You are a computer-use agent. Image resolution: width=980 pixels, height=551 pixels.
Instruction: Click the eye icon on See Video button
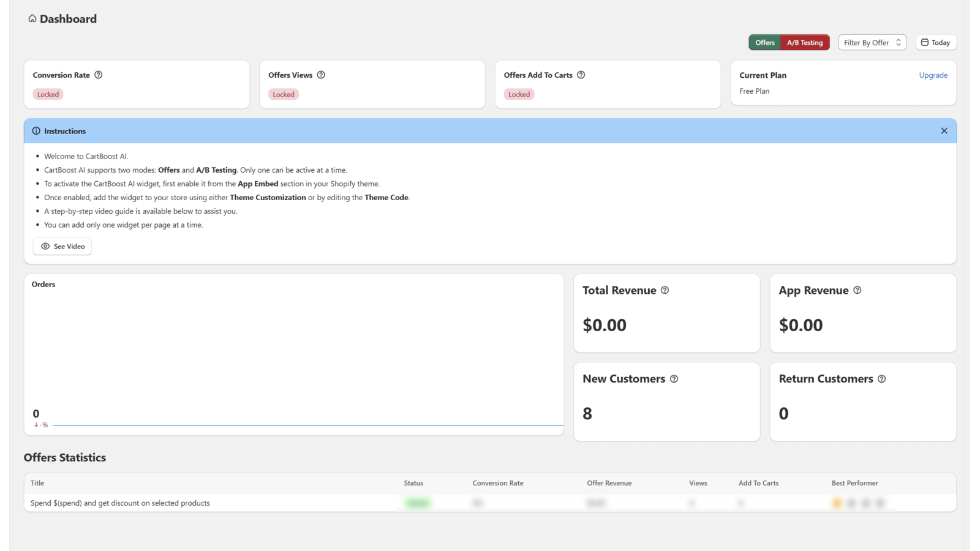coord(45,246)
